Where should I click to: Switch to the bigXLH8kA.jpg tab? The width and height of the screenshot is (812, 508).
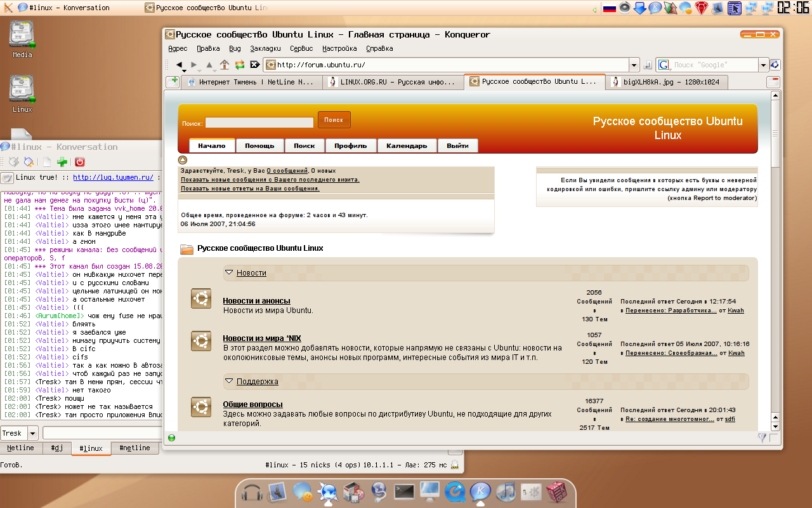(x=665, y=82)
